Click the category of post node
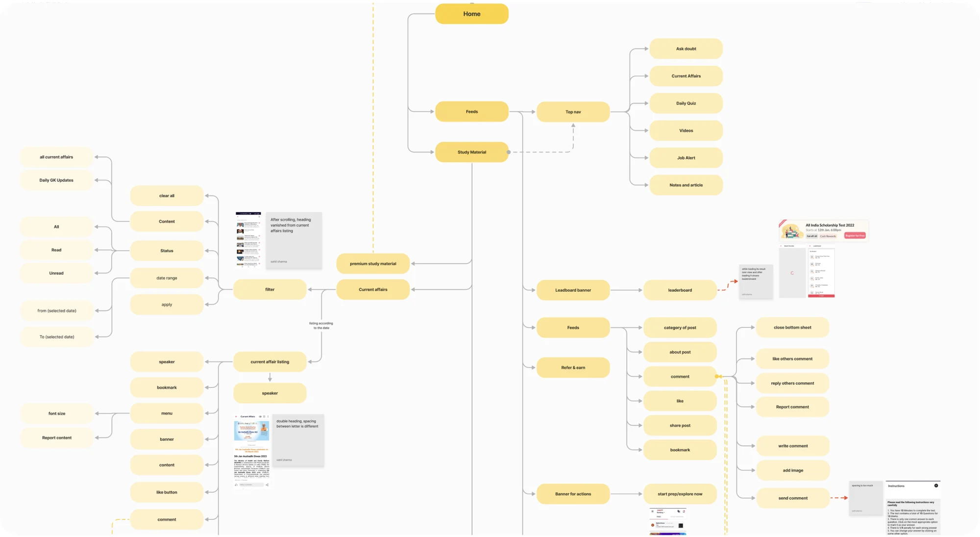 pyautogui.click(x=680, y=327)
